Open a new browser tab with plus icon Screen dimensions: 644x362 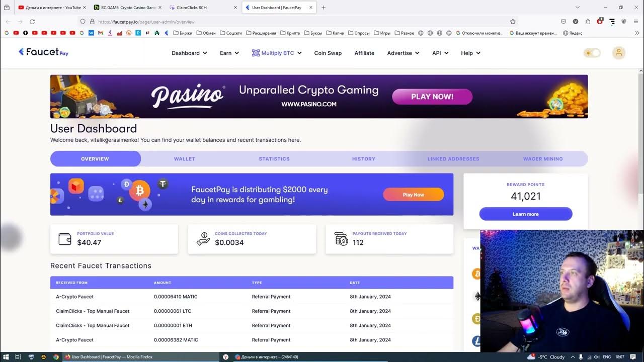coord(324,8)
